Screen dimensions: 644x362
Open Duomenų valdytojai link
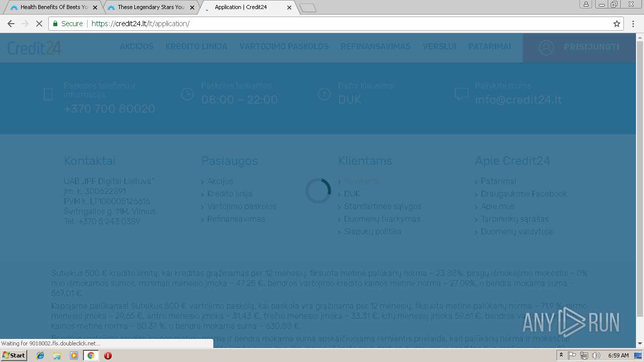click(x=517, y=232)
